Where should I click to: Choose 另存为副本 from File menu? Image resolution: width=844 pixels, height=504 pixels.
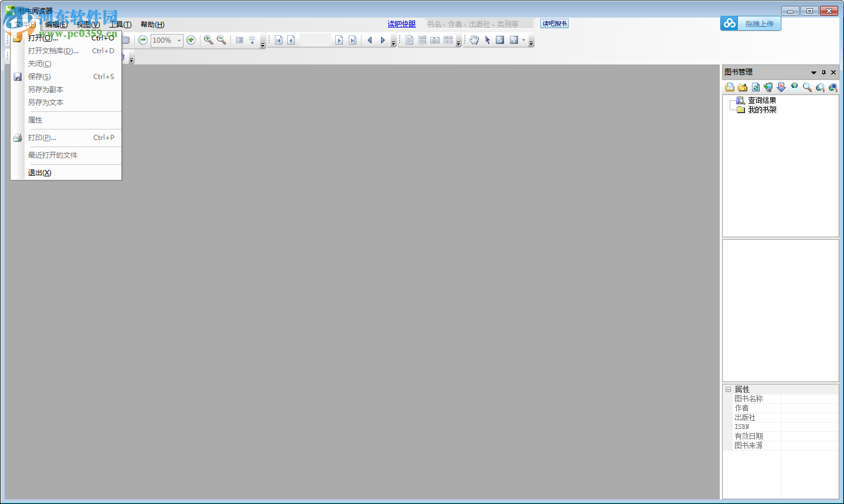[66, 89]
